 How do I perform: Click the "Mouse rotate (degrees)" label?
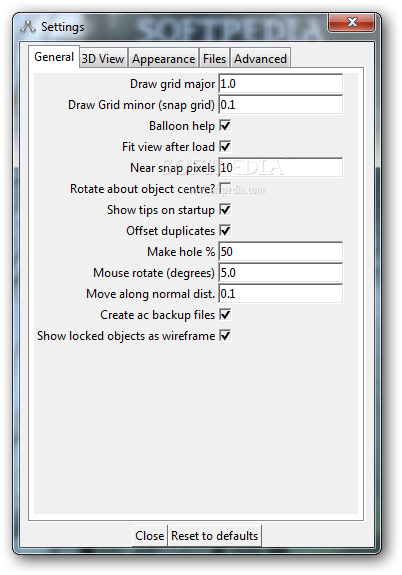pyautogui.click(x=154, y=273)
